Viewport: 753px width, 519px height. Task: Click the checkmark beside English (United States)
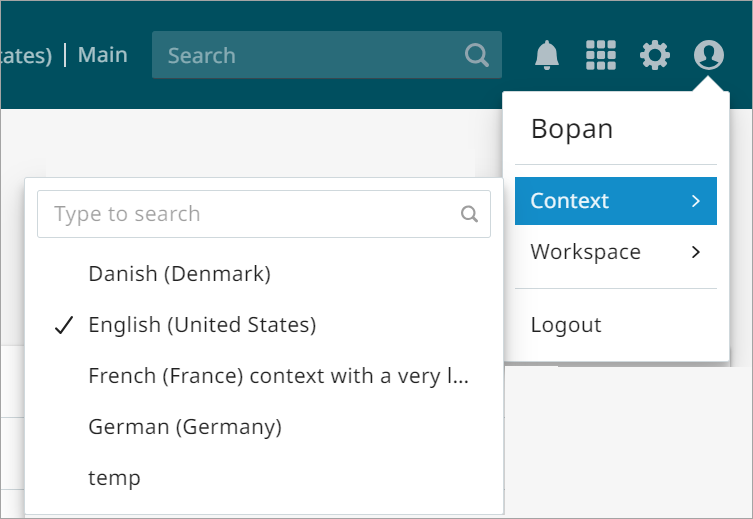65,325
